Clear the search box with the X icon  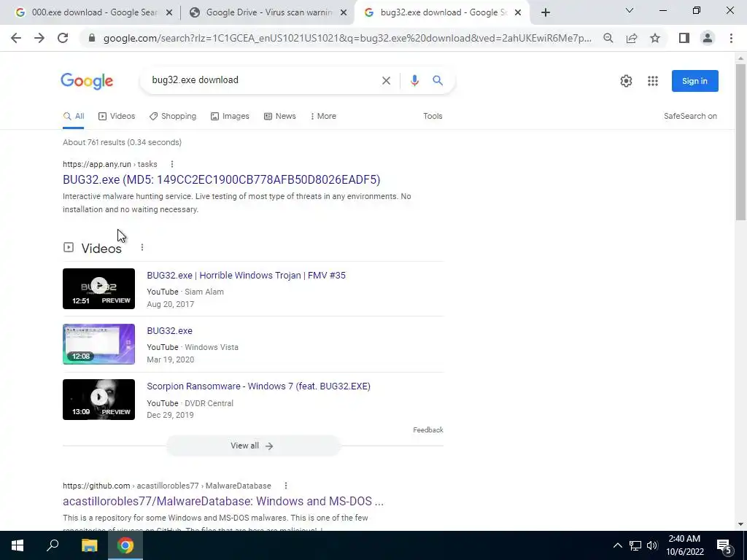point(386,80)
